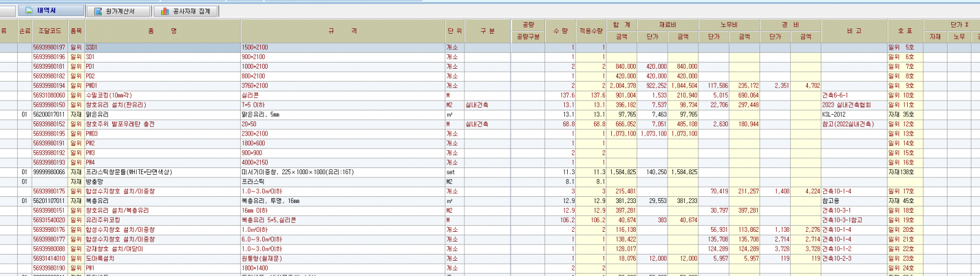980x276 pixels.
Task: Click the 적용수량 column header
Action: 591,31
